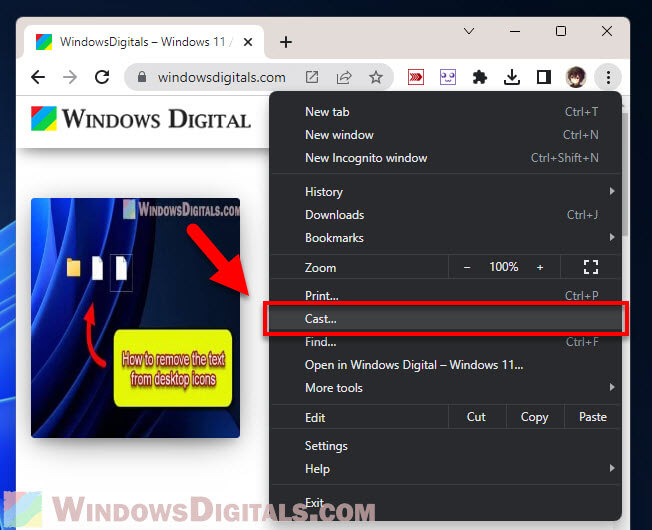
Task: Go back using the browser back arrow
Action: click(x=38, y=77)
